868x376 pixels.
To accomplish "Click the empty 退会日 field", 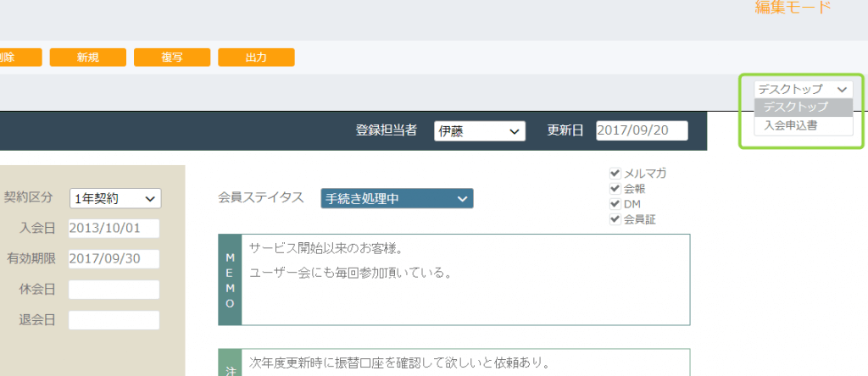I will [x=114, y=320].
